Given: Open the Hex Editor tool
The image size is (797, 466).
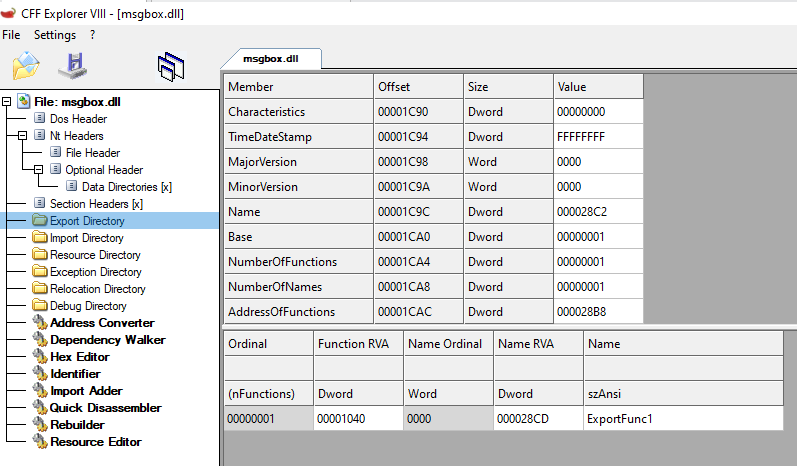Looking at the screenshot, I should tap(80, 357).
